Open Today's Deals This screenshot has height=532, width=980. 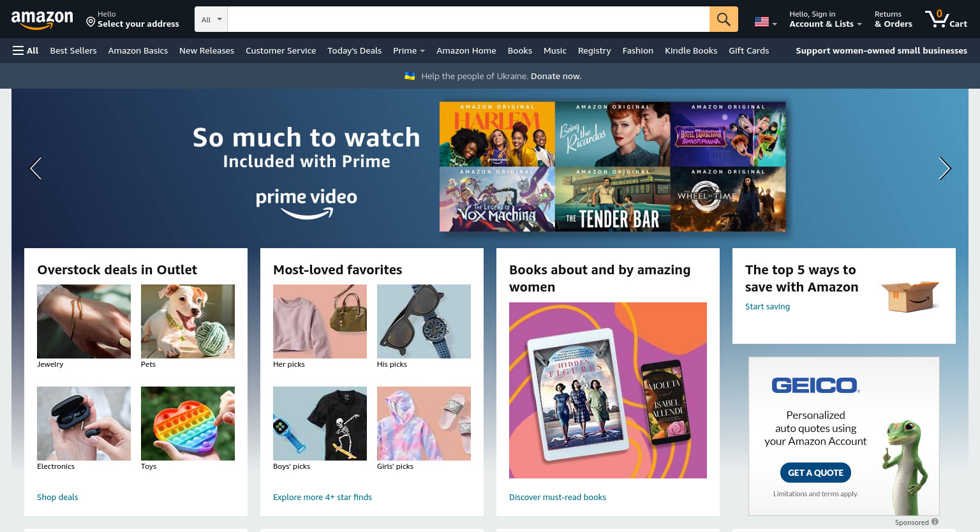(x=354, y=50)
